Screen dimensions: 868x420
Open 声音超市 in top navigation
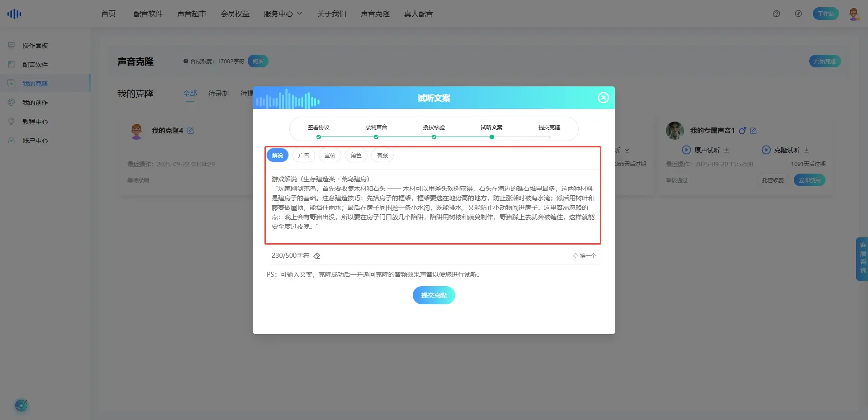[192, 14]
